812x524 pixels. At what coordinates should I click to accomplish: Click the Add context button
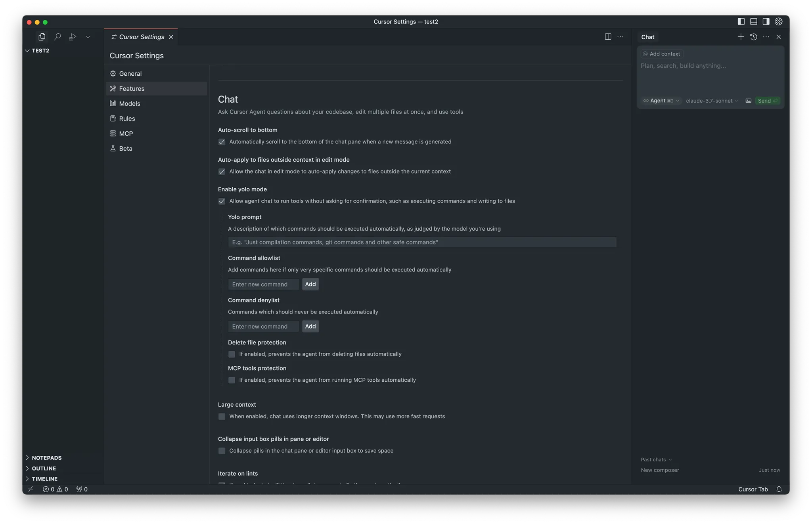click(661, 54)
